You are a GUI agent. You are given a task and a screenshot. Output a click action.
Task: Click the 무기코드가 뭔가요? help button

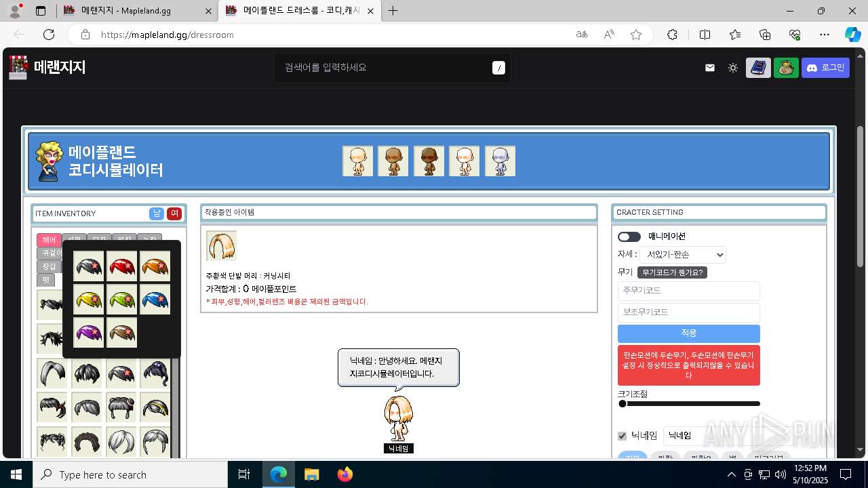pos(672,272)
